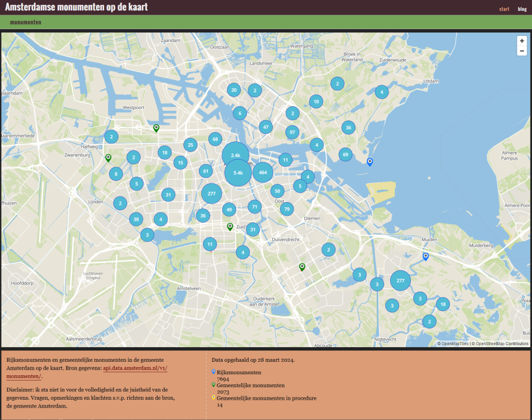Expand the cluster marked 15
Viewport: 532px width, 420px height.
point(180,163)
